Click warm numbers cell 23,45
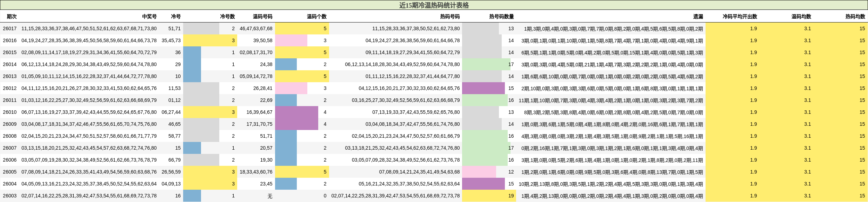Image resolution: width=868 pixels, height=202 pixels. click(x=266, y=184)
